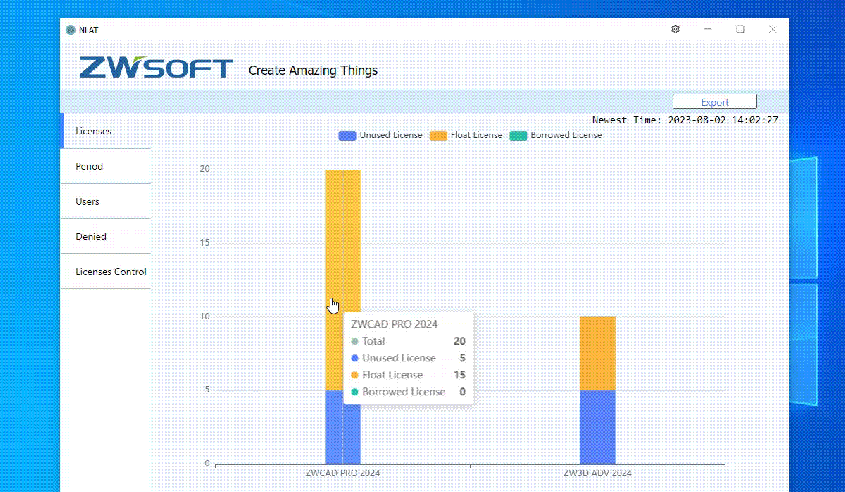
Task: Click the ZWSOFT logo
Action: [156, 68]
